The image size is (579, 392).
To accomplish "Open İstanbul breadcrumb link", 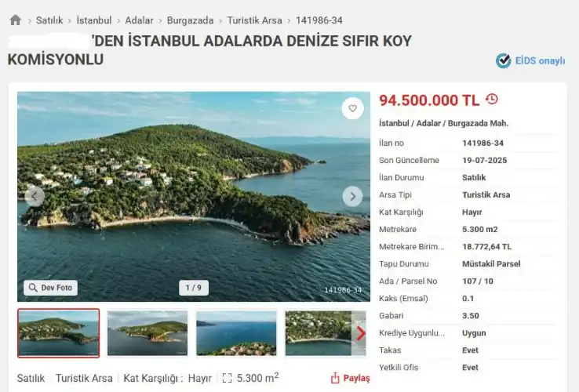I will (94, 20).
